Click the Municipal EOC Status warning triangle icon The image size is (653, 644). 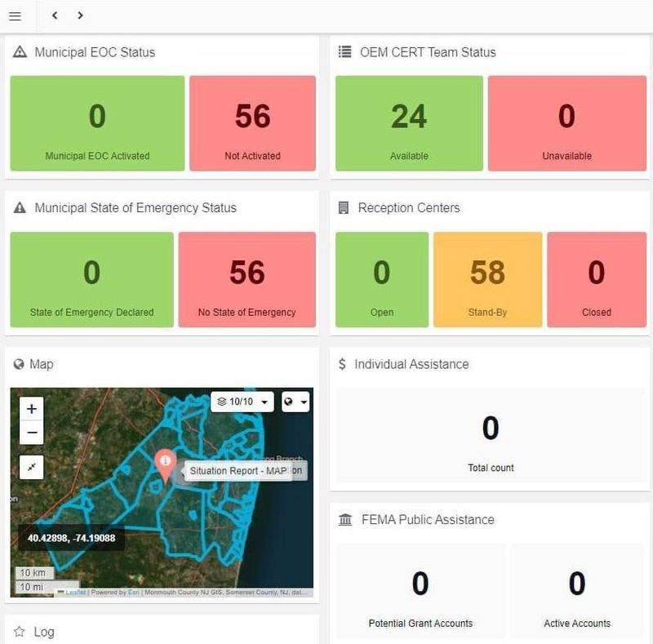(x=18, y=51)
